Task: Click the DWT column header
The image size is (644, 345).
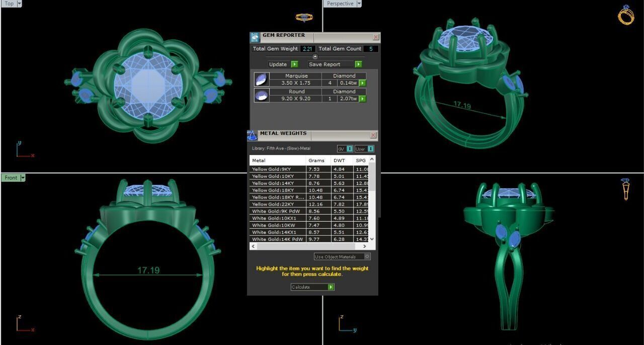Action: tap(342, 160)
